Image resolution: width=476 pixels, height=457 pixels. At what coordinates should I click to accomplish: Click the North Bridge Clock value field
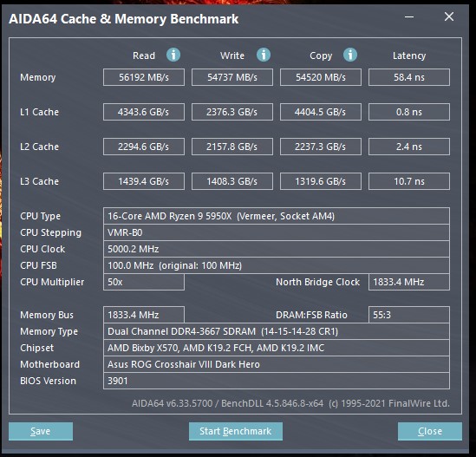[x=409, y=282]
